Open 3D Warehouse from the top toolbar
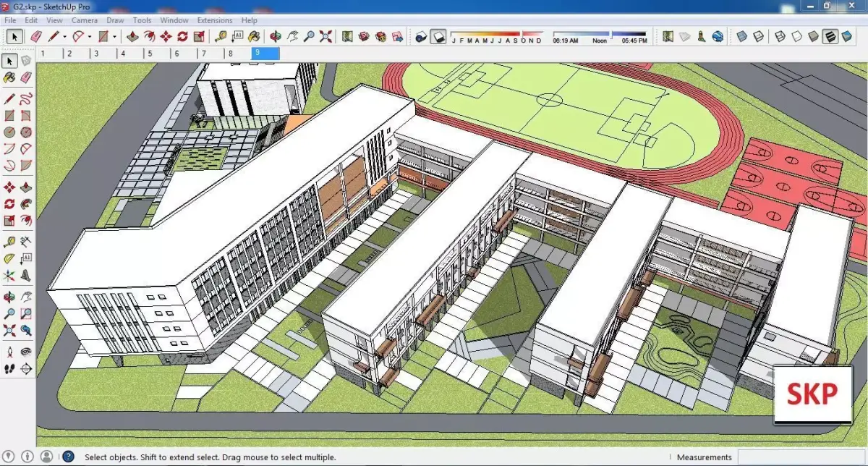The image size is (868, 466). pyautogui.click(x=364, y=36)
